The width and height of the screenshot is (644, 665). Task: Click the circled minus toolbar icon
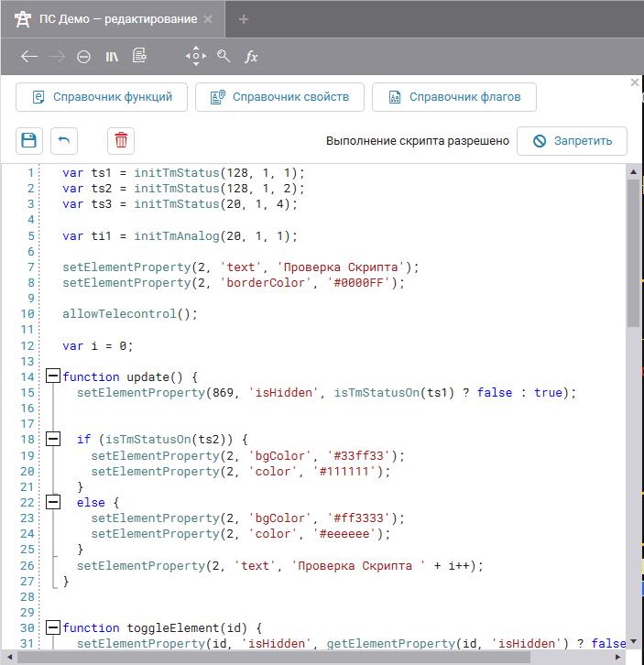click(84, 57)
